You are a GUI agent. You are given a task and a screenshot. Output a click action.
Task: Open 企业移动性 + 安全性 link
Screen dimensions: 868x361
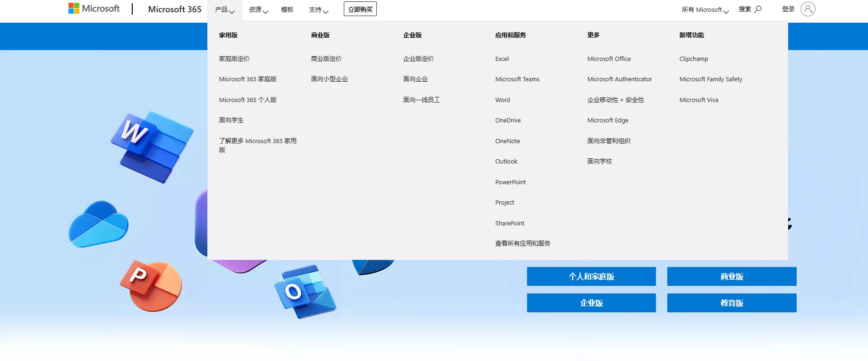[x=616, y=100]
